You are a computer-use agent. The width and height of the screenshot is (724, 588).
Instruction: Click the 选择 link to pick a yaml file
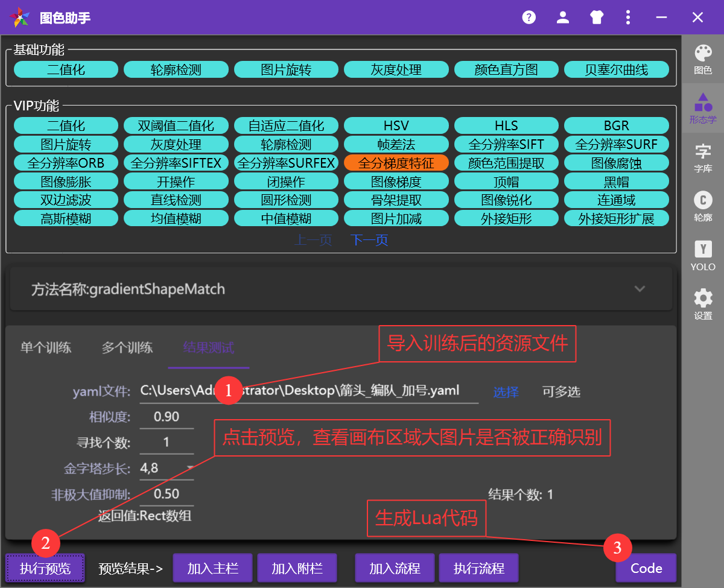(506, 391)
